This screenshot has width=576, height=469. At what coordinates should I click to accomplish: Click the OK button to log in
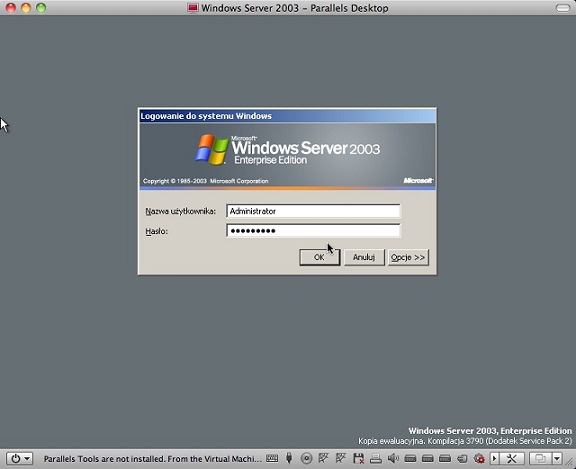319,257
